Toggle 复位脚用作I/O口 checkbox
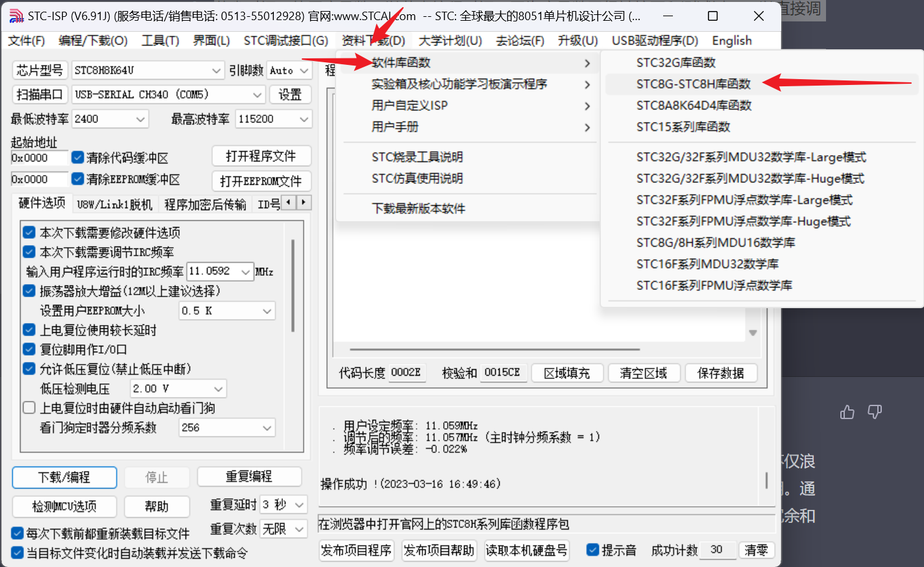Screen dimensions: 924x567 coord(29,349)
